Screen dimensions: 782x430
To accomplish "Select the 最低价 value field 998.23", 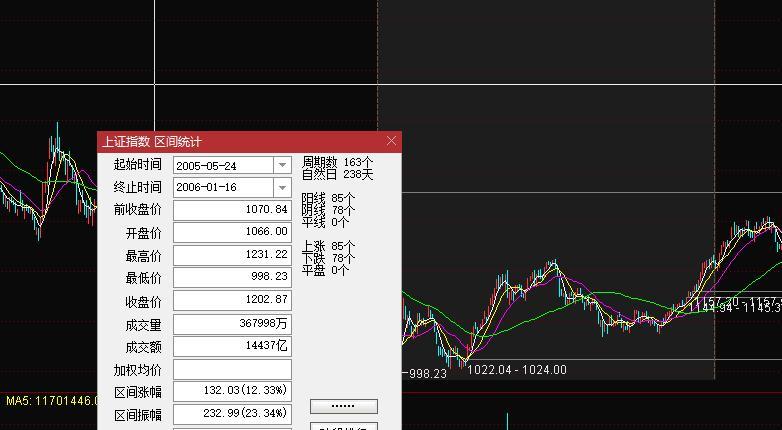I will click(x=232, y=278).
